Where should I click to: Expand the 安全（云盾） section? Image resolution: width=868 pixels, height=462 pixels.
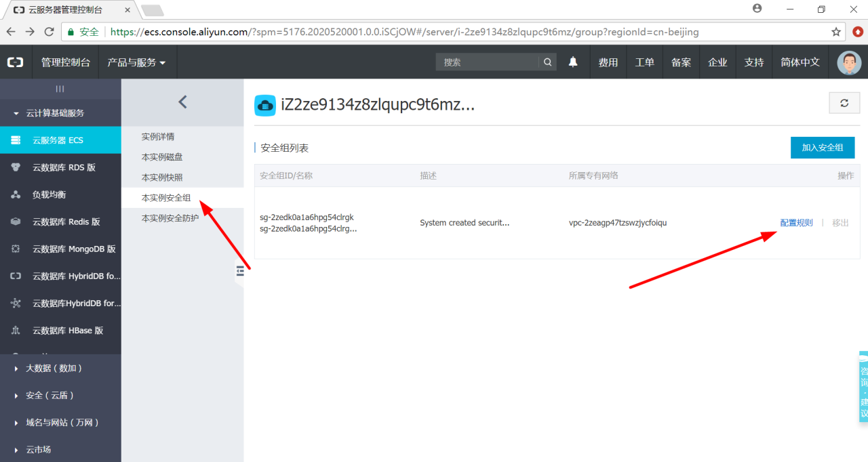(x=60, y=396)
